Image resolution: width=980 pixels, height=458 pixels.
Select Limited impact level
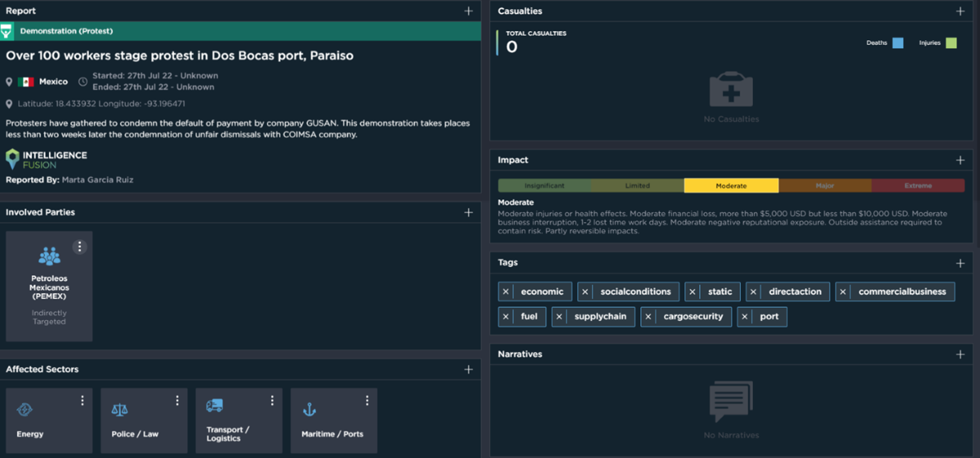coord(638,186)
